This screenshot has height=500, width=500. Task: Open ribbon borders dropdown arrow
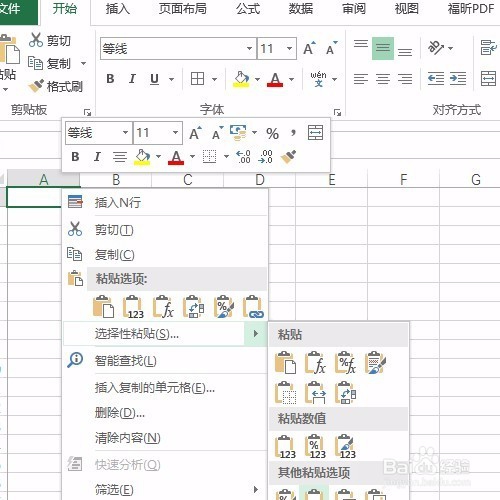[215, 79]
